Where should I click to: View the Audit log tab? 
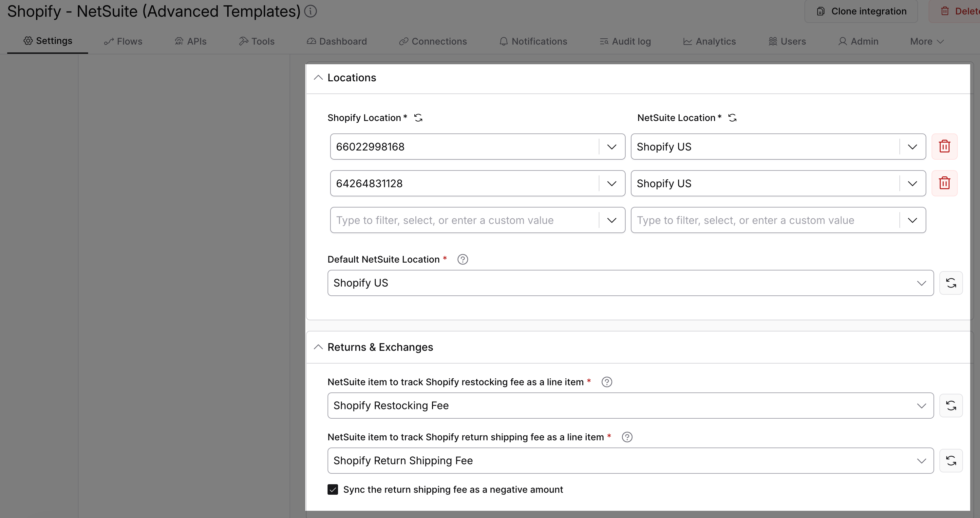(625, 42)
